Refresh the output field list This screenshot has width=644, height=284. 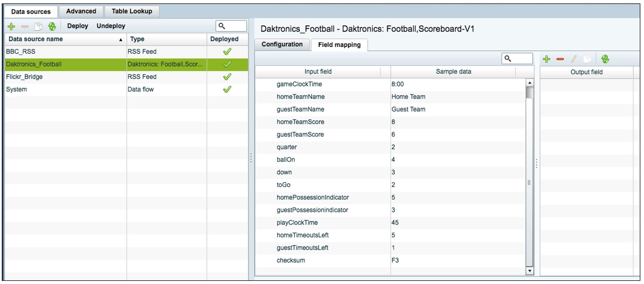click(x=605, y=59)
